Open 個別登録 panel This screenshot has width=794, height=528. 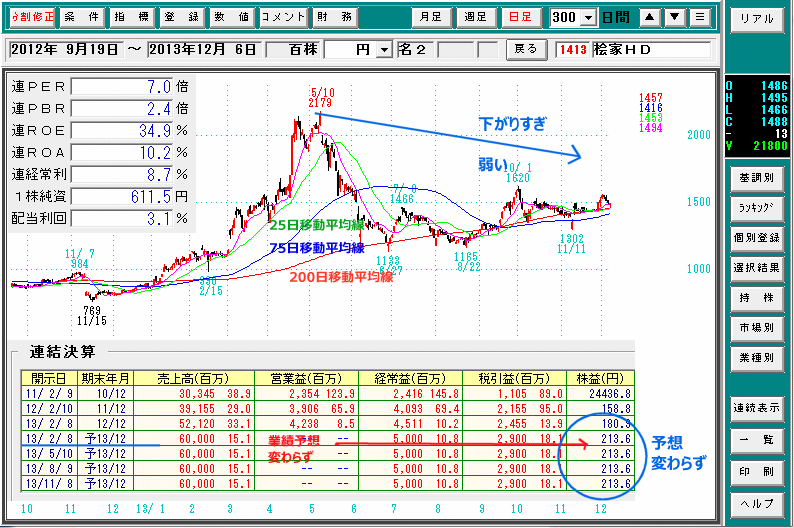[757, 238]
